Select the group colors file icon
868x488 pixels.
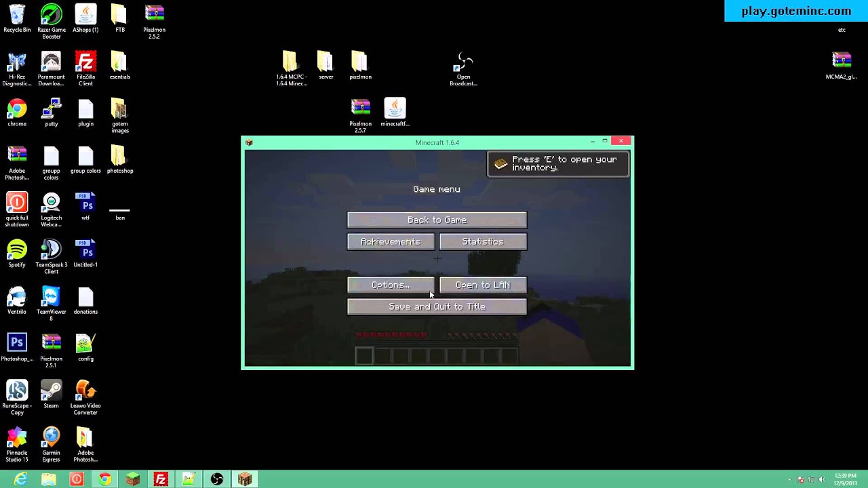(85, 160)
